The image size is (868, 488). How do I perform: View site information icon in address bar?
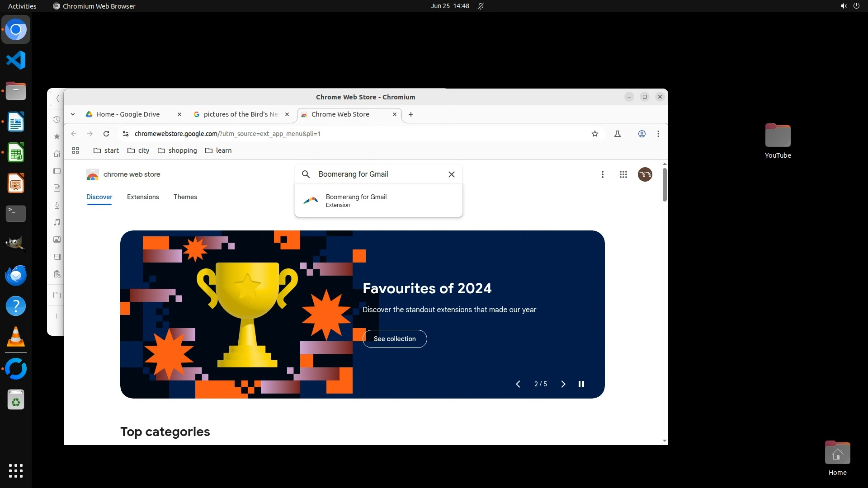pos(126,134)
